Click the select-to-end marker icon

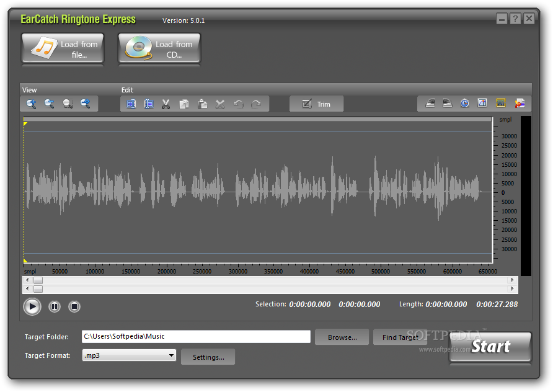coord(149,104)
